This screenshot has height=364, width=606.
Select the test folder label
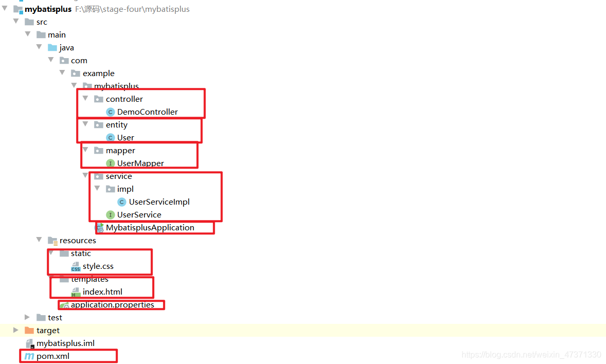point(55,318)
